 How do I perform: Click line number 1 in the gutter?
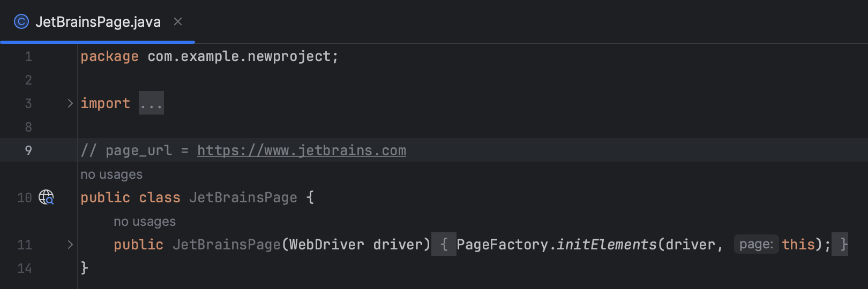click(x=28, y=56)
